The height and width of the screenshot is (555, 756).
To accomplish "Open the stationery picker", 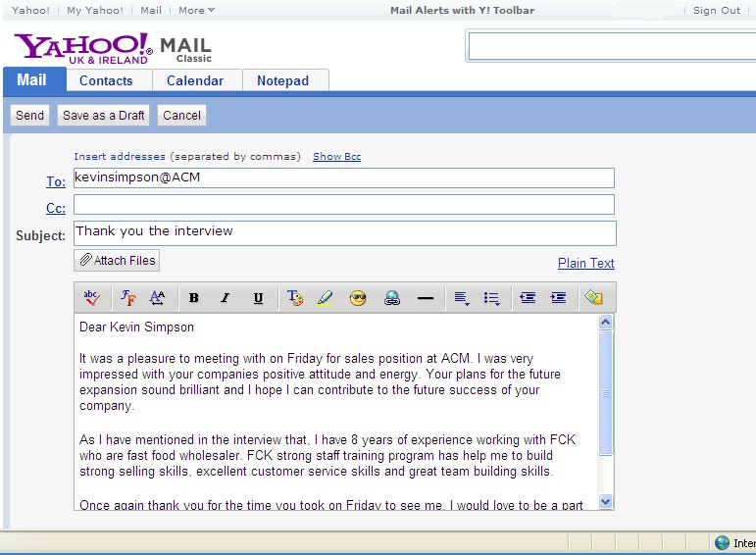I will pos(593,297).
